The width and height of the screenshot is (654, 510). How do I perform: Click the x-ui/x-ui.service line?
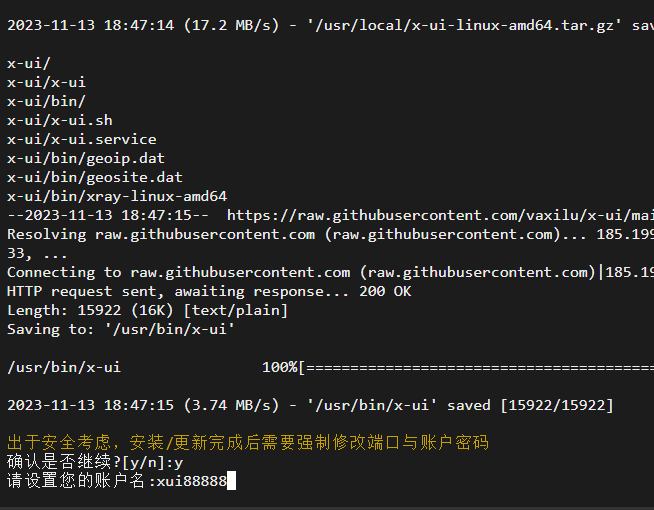click(82, 139)
